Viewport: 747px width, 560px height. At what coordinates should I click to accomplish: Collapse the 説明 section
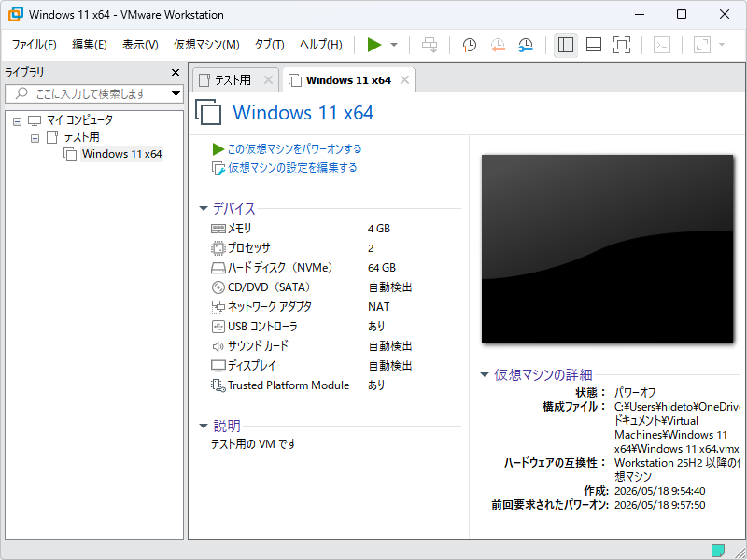(204, 426)
